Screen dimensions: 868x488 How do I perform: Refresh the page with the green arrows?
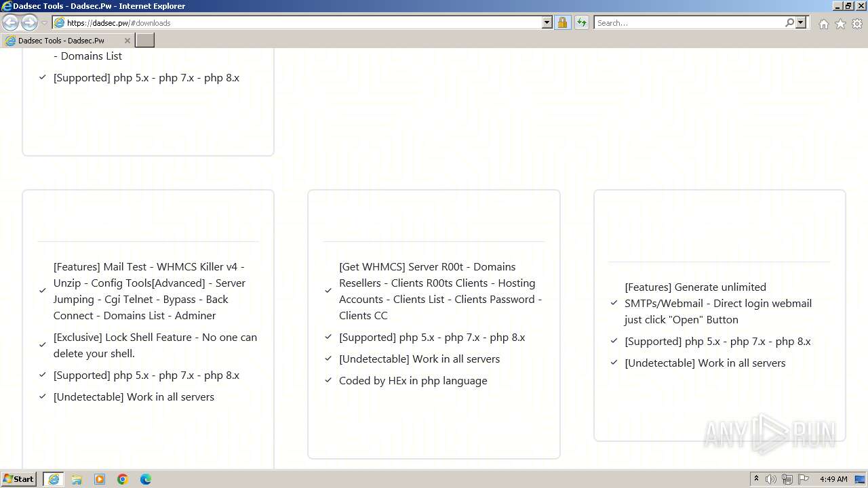pyautogui.click(x=581, y=23)
